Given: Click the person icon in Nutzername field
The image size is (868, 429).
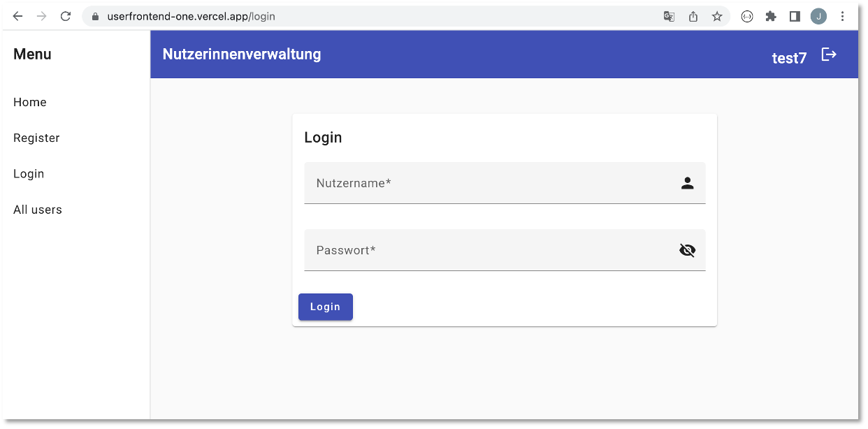Looking at the screenshot, I should coord(688,183).
